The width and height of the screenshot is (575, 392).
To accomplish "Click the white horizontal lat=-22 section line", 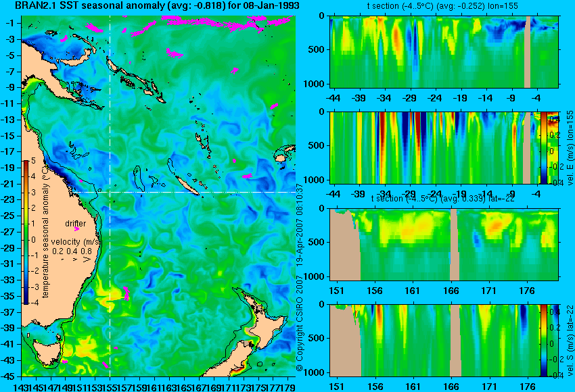I will [x=184, y=192].
